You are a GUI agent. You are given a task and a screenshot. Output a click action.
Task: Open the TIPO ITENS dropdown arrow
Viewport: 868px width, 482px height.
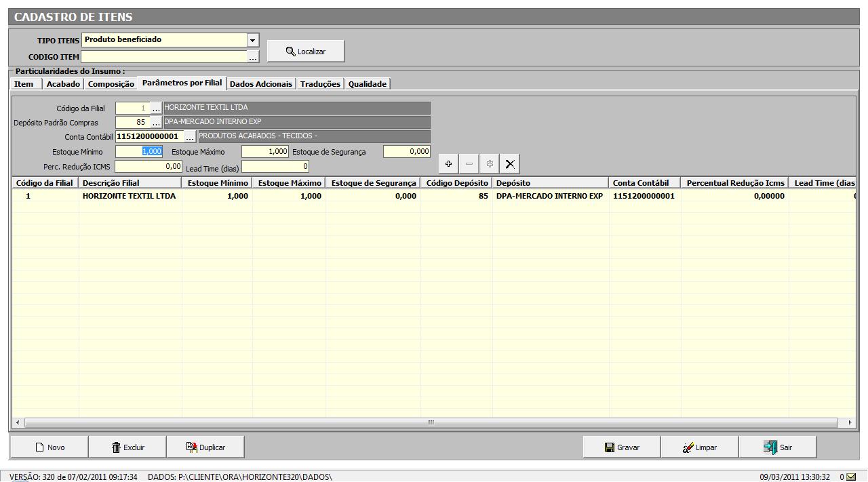[253, 41]
